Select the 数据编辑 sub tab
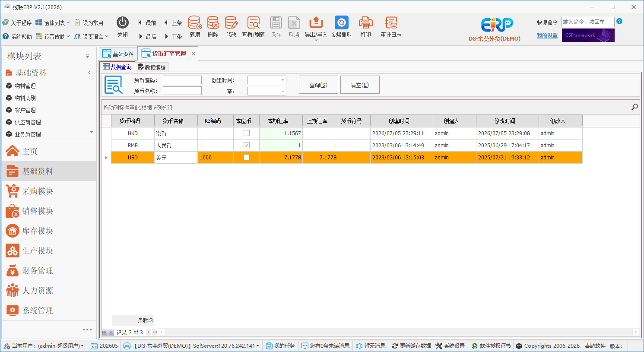This screenshot has height=352, width=644. click(152, 67)
